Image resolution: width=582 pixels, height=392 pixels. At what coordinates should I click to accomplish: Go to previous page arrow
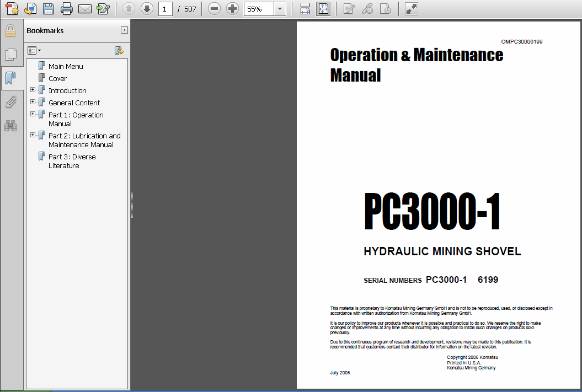[129, 8]
